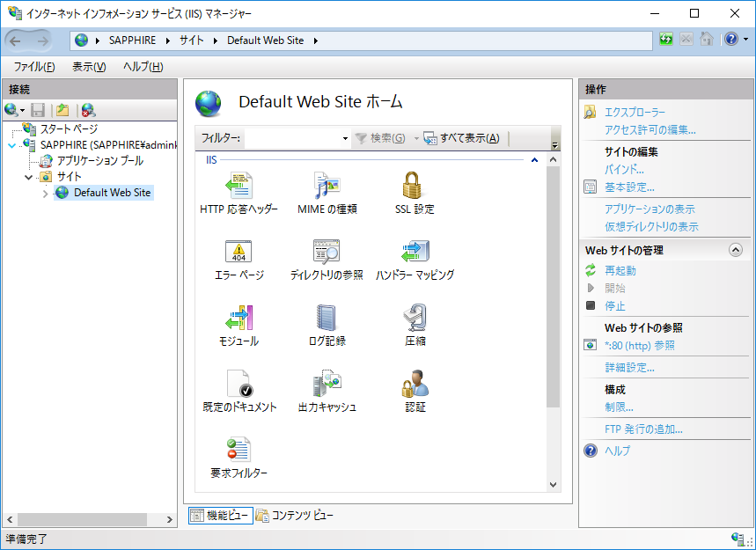Screen dimensions: 756x550
Task: Open the HTTP 応答ヘッダー feature
Action: (x=239, y=194)
